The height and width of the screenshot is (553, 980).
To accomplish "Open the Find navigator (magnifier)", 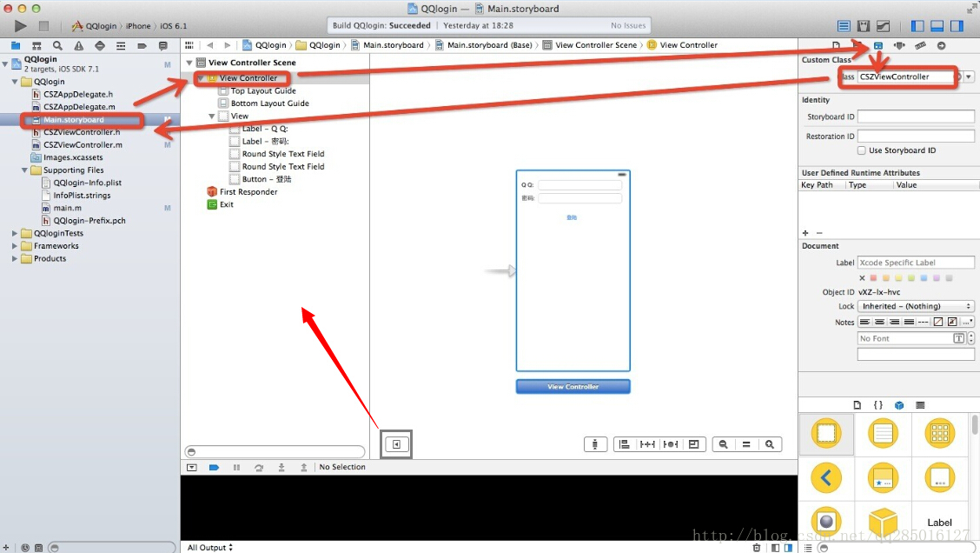I will click(57, 45).
